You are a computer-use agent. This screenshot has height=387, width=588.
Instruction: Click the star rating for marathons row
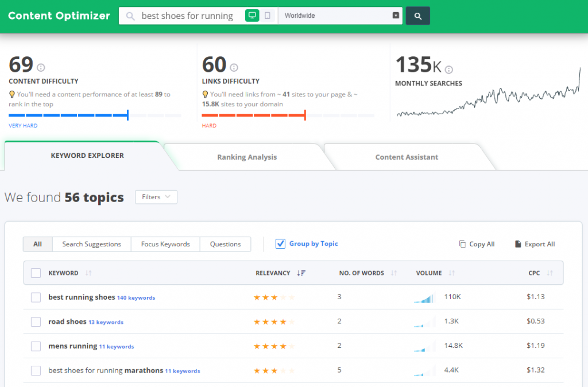click(274, 370)
